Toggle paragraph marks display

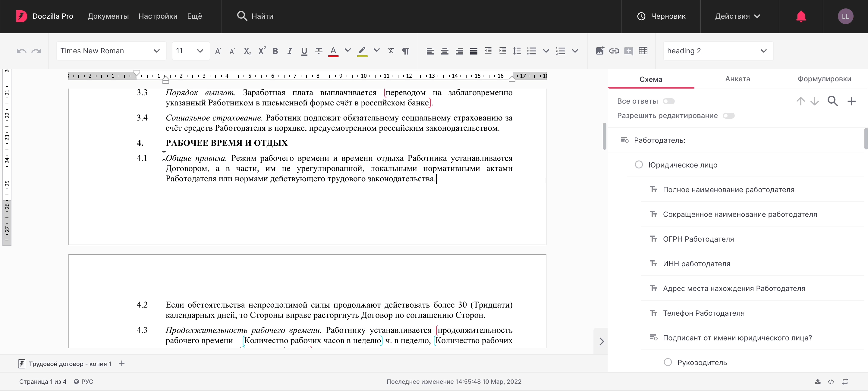point(406,51)
